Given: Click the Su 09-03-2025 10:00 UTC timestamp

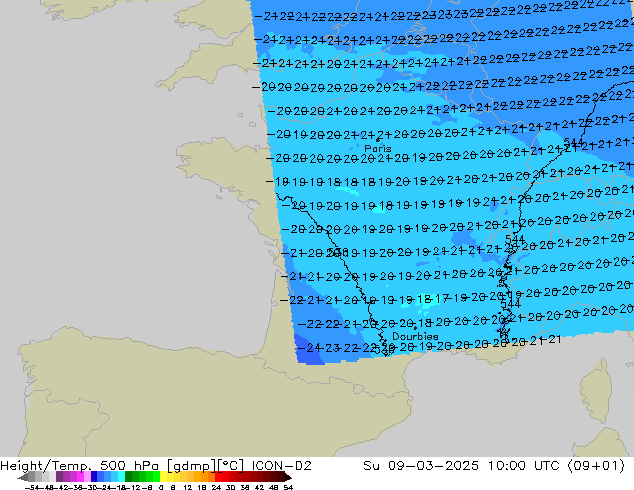Looking at the screenshot, I should 461,466.
